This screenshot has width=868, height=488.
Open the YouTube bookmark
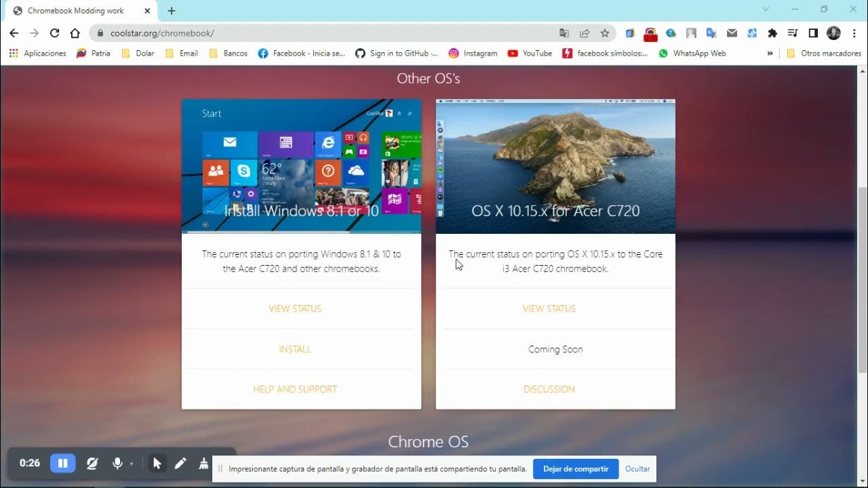click(x=530, y=53)
